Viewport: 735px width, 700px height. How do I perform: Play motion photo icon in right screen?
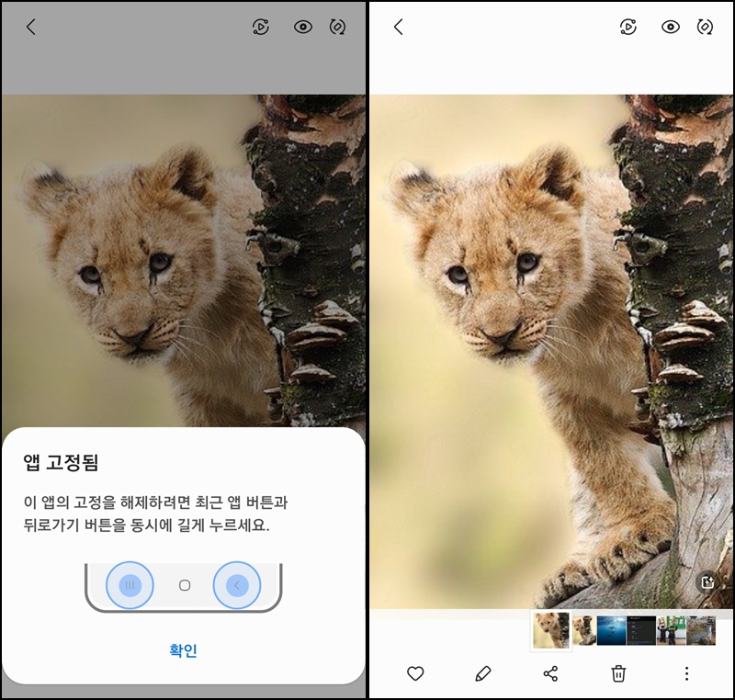tap(628, 28)
